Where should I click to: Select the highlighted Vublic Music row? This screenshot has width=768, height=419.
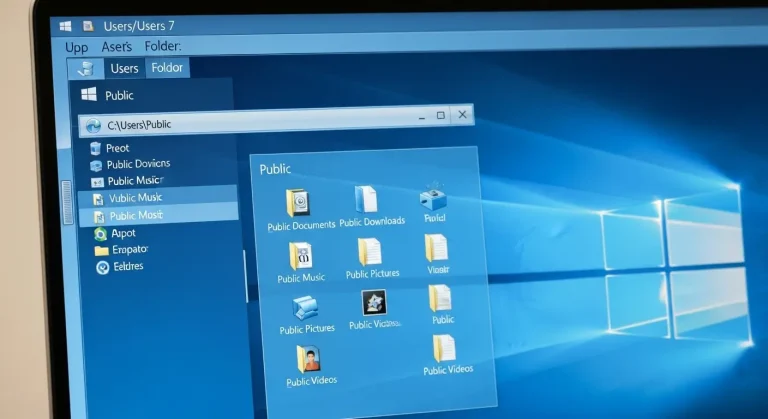(157, 197)
